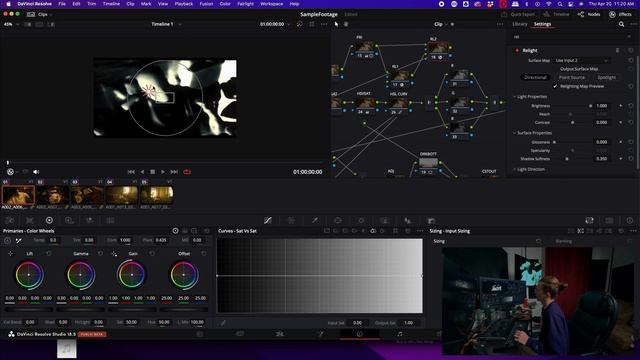
Task: Mute audio with speaker icon
Action: pyautogui.click(x=36, y=172)
